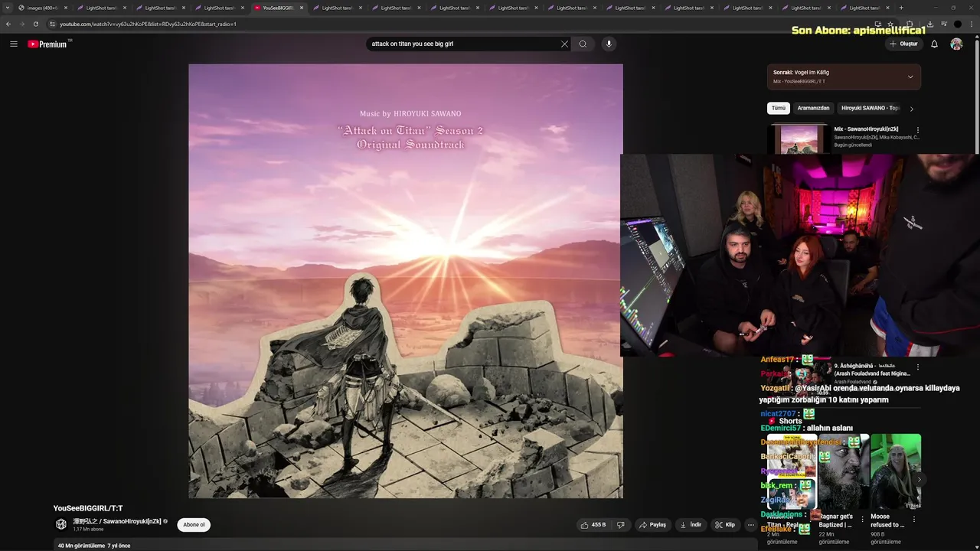Open options for Arash Fouladvand video
The width and height of the screenshot is (980, 551).
pyautogui.click(x=917, y=367)
